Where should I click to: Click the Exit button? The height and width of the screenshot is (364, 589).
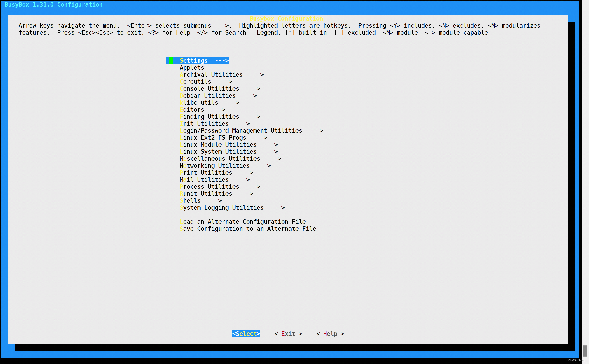point(288,334)
